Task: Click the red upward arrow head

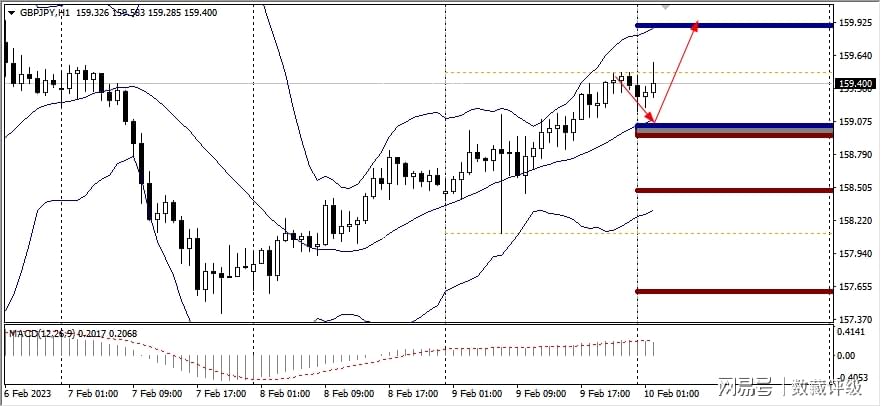Action: point(694,29)
